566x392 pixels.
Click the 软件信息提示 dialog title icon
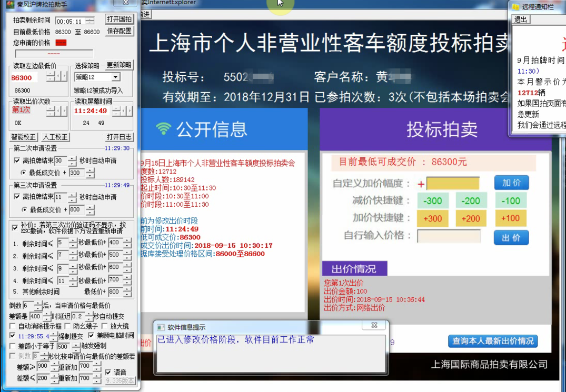pyautogui.click(x=161, y=327)
